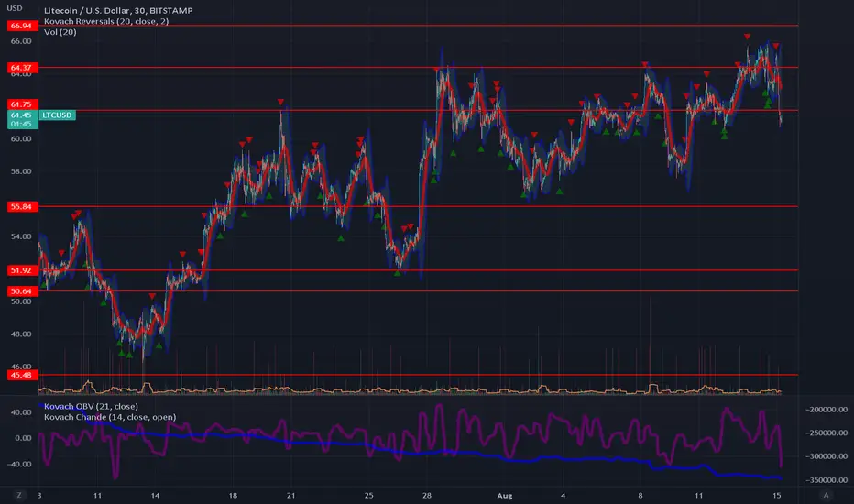Click the -350000.00 OBV scale value
The height and width of the screenshot is (504, 854).
[x=827, y=480]
